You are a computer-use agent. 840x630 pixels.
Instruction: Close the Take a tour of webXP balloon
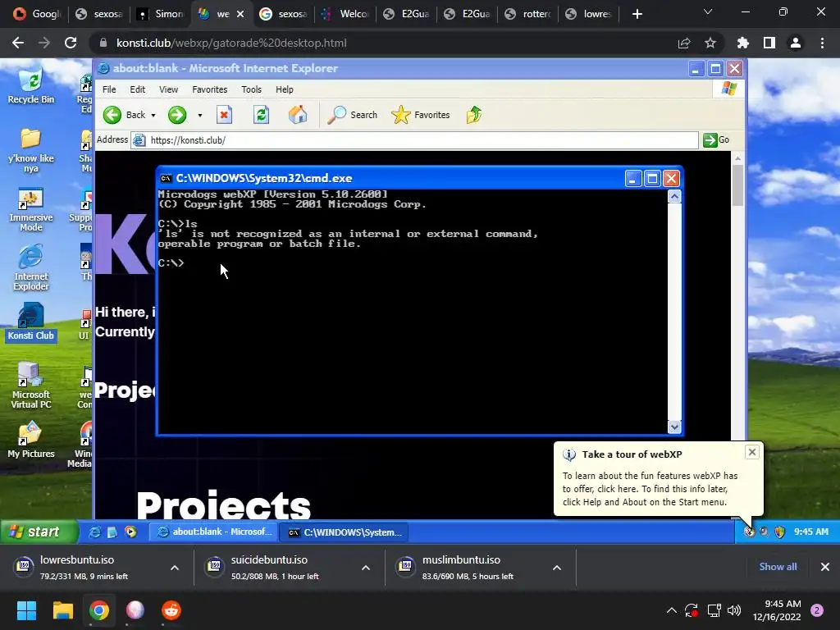click(x=752, y=452)
